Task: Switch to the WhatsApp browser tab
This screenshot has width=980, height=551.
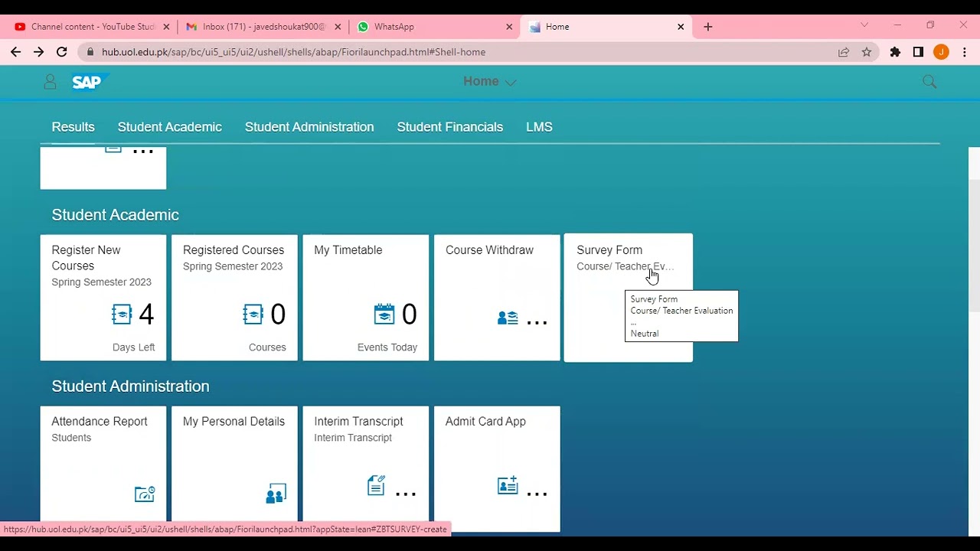Action: tap(434, 27)
